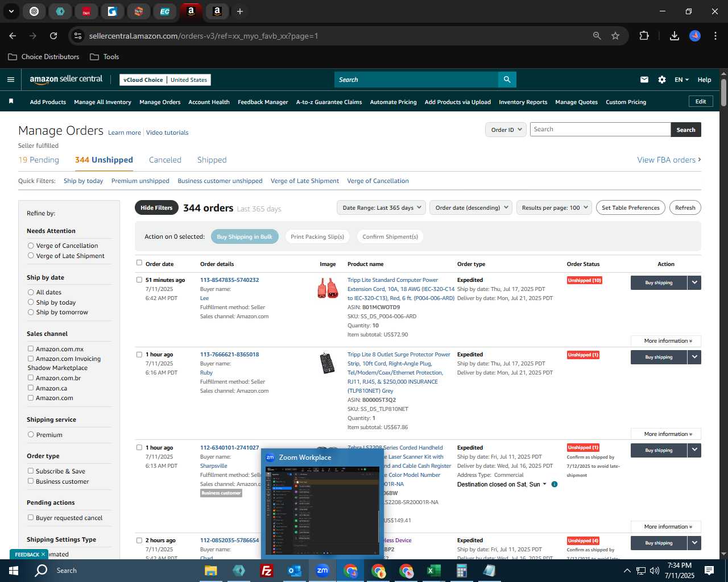Open FileZilla from the taskbar
The height and width of the screenshot is (582, 728).
pyautogui.click(x=266, y=571)
